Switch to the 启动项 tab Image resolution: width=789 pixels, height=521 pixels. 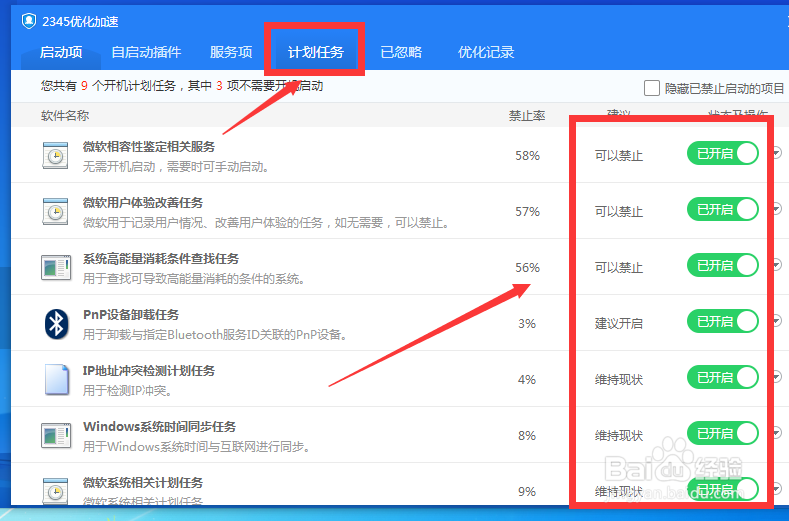[x=61, y=52]
